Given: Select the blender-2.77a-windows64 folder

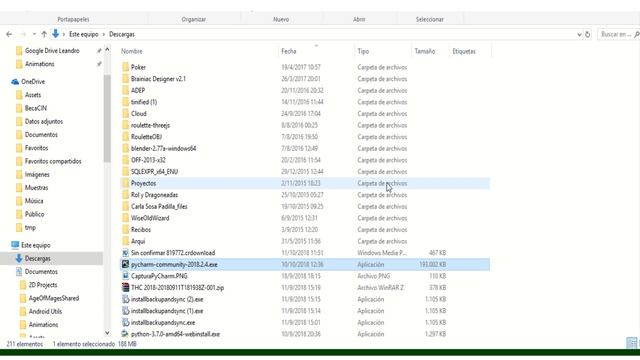Looking at the screenshot, I should tap(163, 149).
